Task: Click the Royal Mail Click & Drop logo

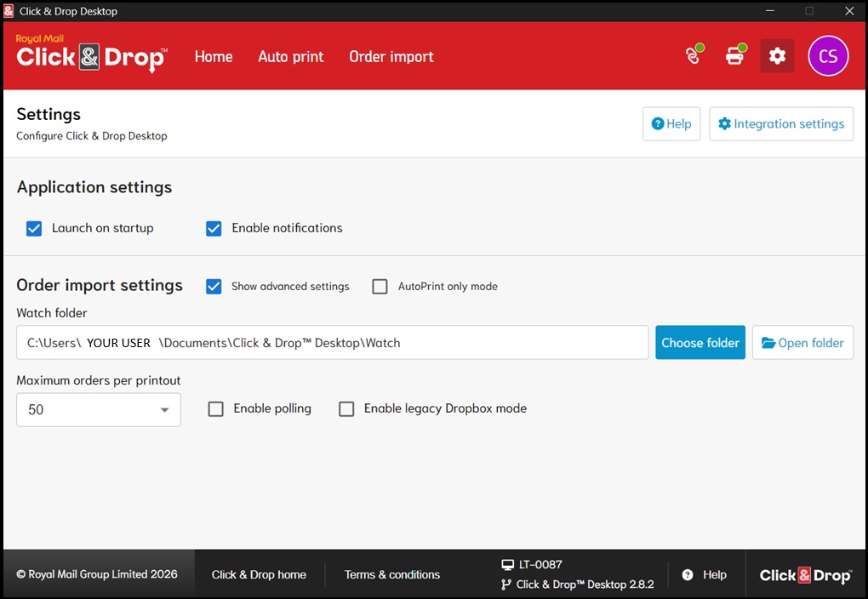Action: pyautogui.click(x=91, y=55)
